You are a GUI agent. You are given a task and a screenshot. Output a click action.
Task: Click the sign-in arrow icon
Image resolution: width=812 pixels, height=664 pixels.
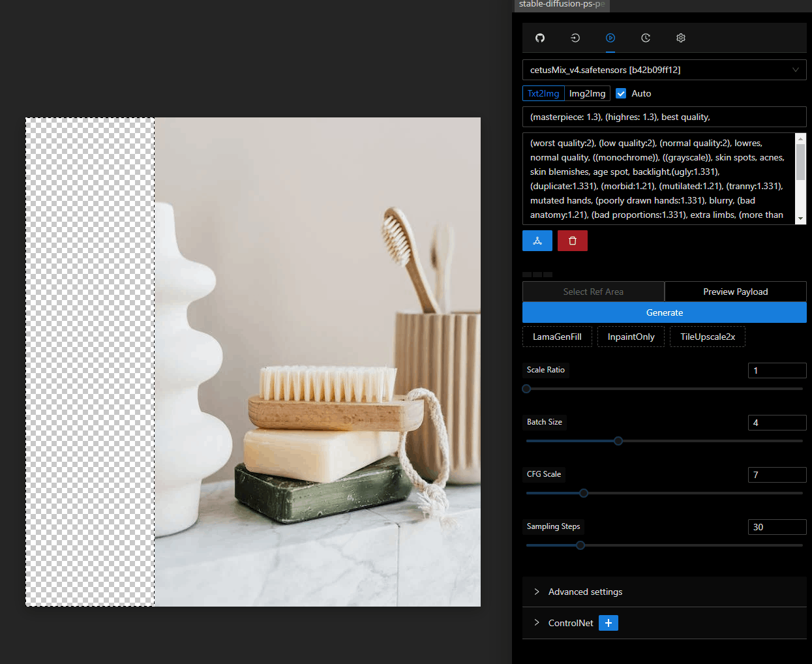coord(575,38)
